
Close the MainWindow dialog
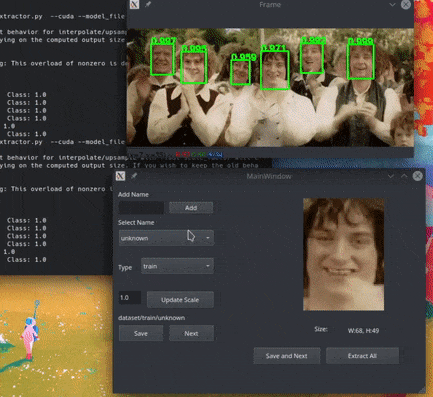click(417, 176)
